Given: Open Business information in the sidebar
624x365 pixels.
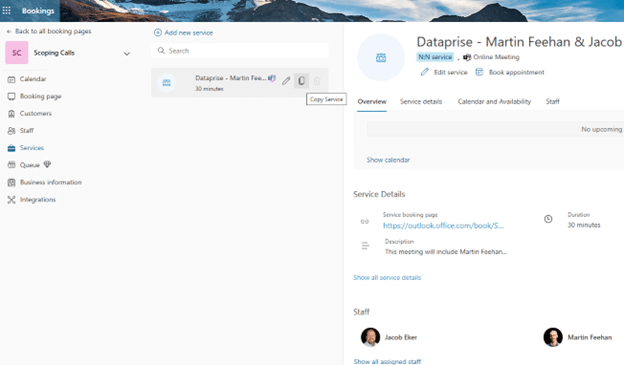Looking at the screenshot, I should pyautogui.click(x=51, y=182).
